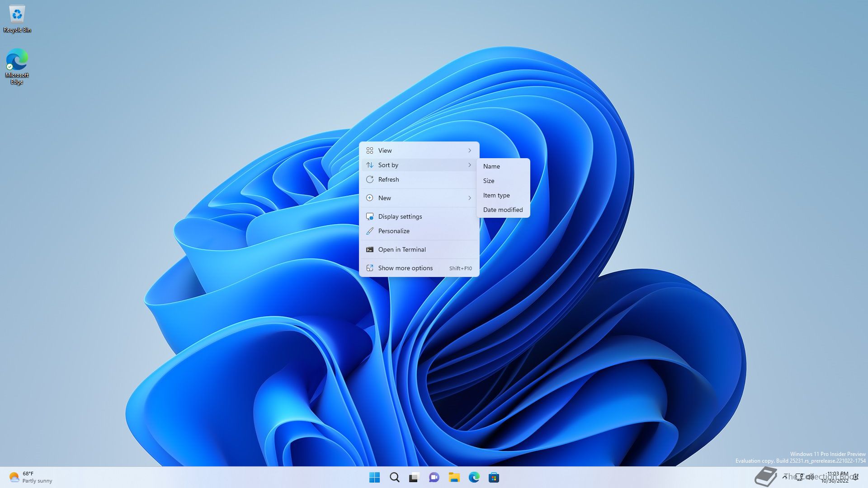The image size is (868, 488).
Task: Sort desktop items by Size
Action: (503, 181)
